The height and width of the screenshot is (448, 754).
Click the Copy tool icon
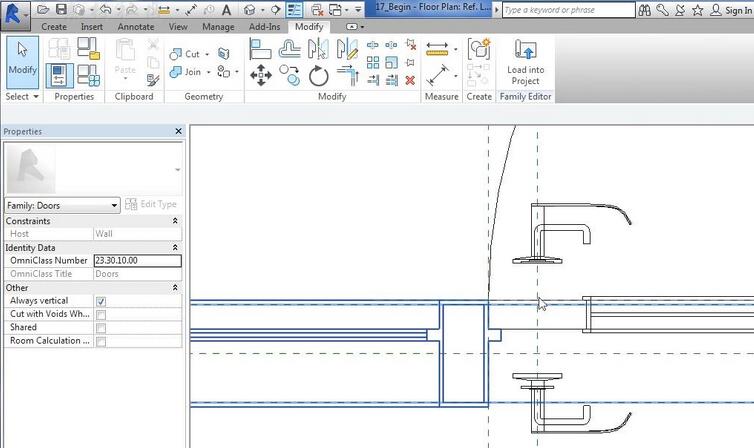coord(290,75)
